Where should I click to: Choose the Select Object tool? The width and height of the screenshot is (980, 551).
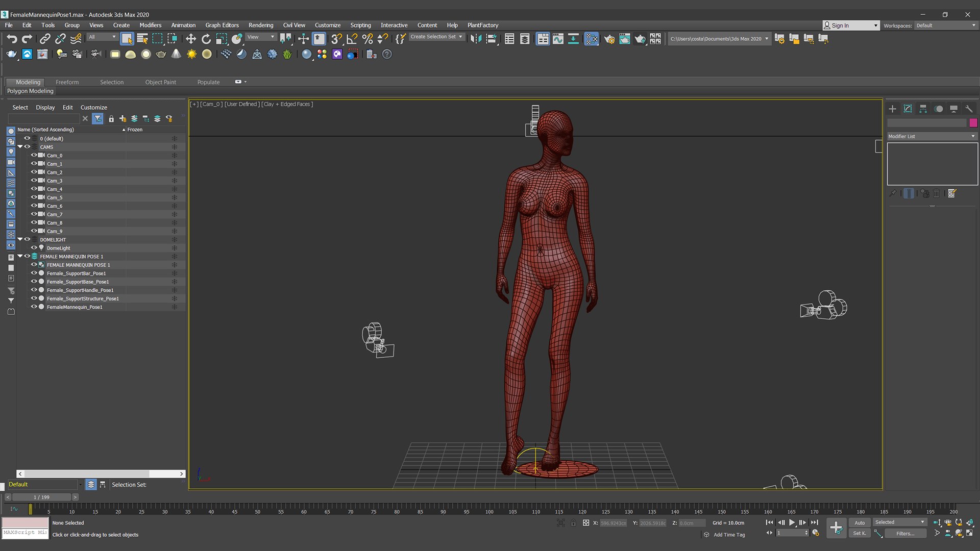[x=127, y=39]
